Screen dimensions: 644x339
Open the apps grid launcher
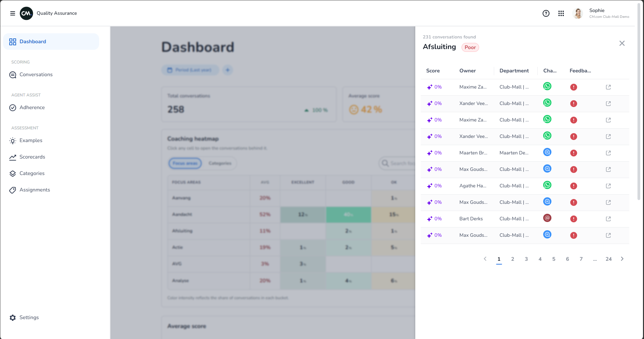click(561, 13)
